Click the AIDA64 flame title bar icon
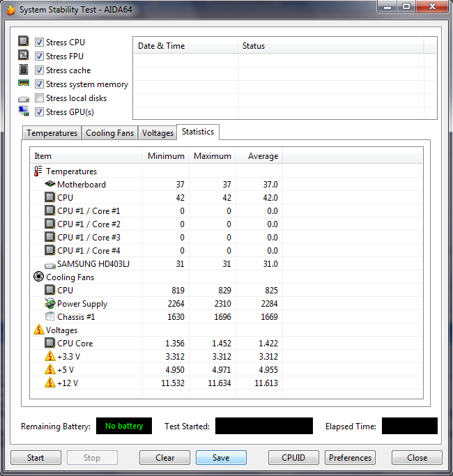Viewport: 453px width, 476px height. [11, 10]
